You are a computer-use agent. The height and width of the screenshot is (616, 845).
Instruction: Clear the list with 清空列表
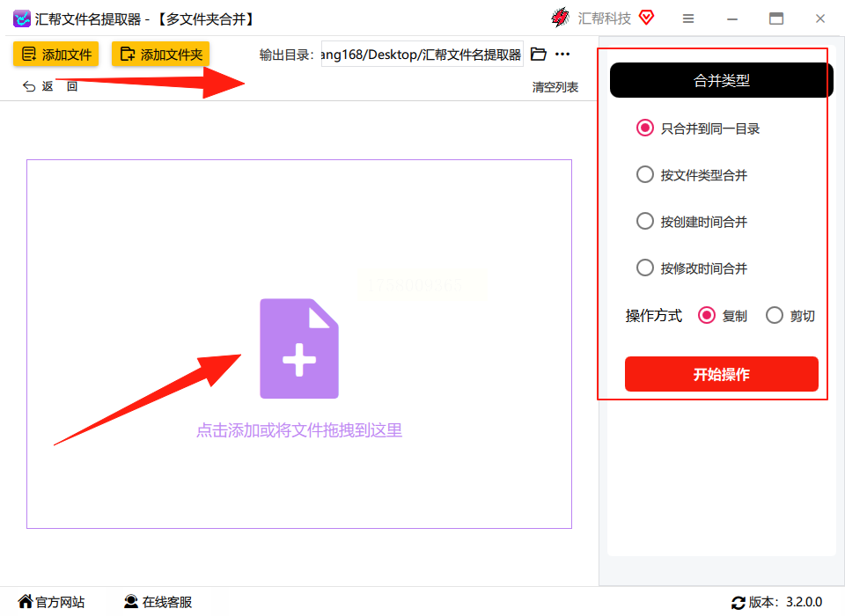coord(555,87)
